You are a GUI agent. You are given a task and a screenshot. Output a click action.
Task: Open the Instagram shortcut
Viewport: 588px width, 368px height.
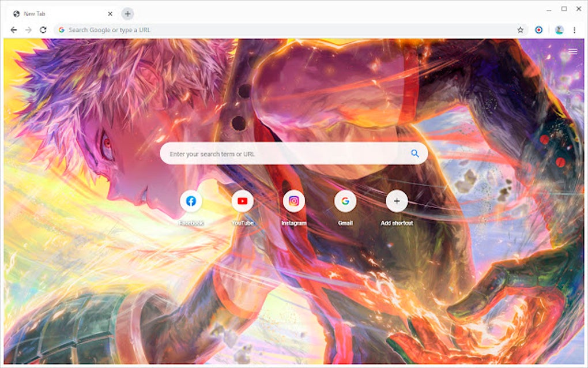[x=293, y=201]
